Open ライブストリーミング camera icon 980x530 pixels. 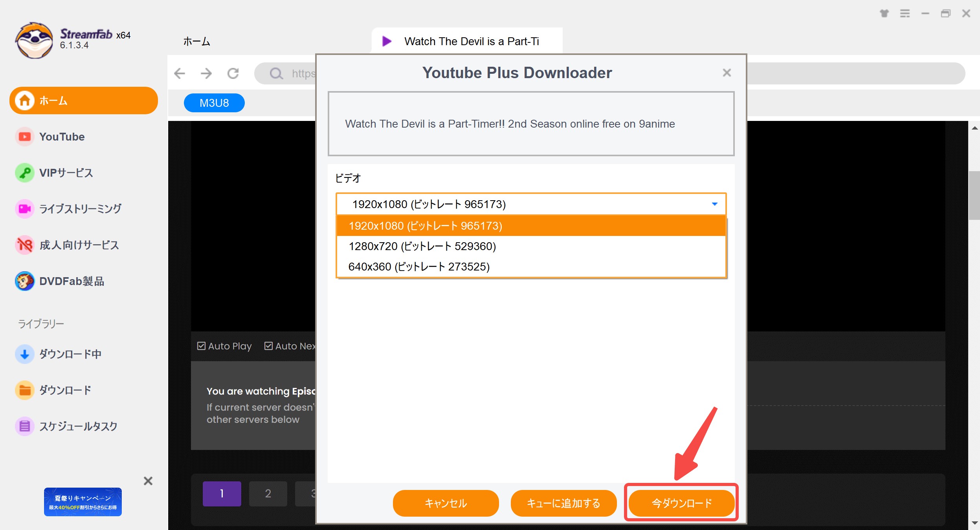pos(25,209)
